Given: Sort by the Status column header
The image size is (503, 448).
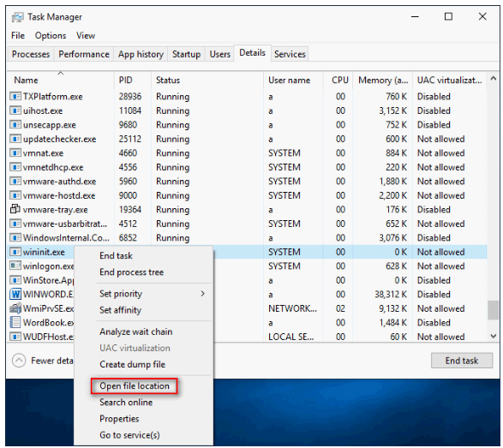Looking at the screenshot, I should 207,80.
